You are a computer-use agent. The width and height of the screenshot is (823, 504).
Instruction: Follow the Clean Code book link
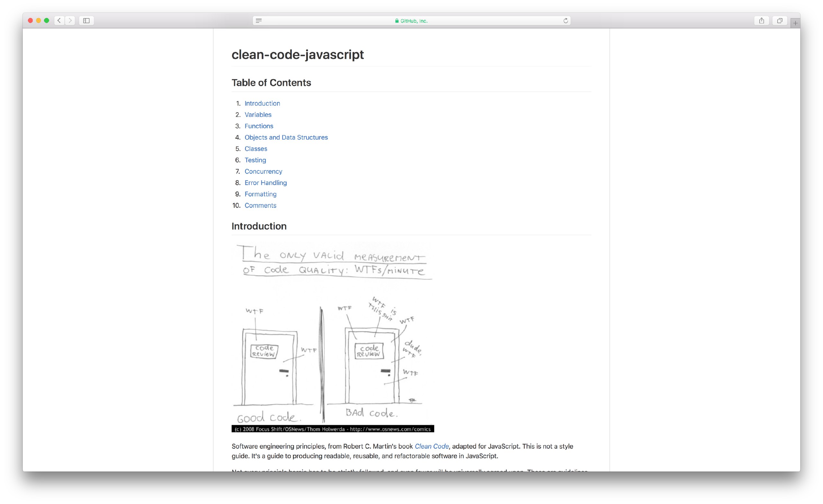(431, 446)
